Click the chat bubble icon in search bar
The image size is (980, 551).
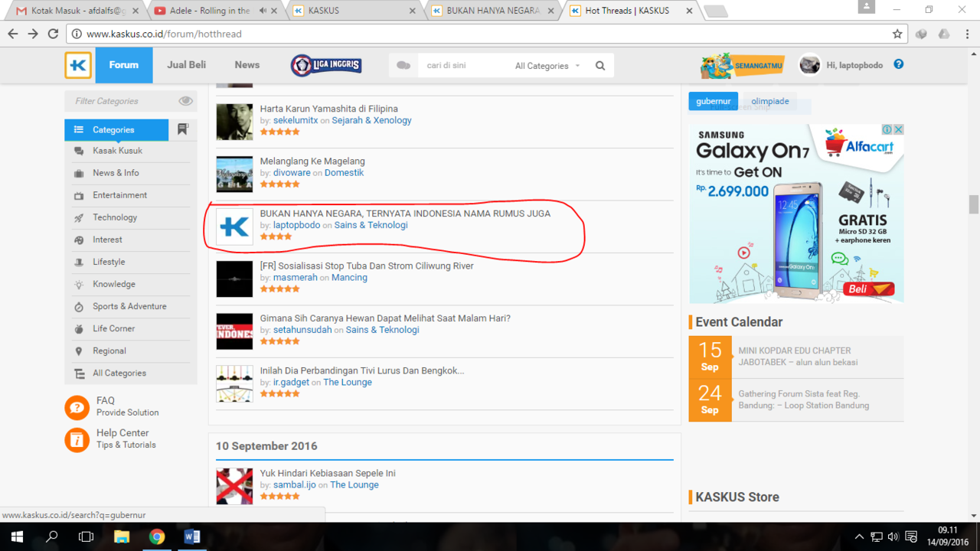(x=403, y=66)
